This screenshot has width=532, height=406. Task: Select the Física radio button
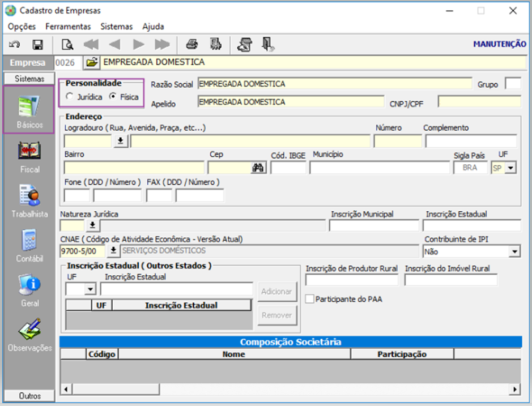click(x=113, y=96)
